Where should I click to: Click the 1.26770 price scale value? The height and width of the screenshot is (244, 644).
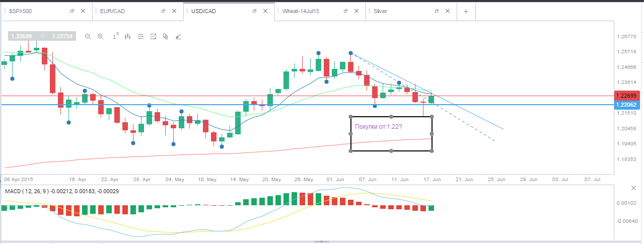(626, 37)
